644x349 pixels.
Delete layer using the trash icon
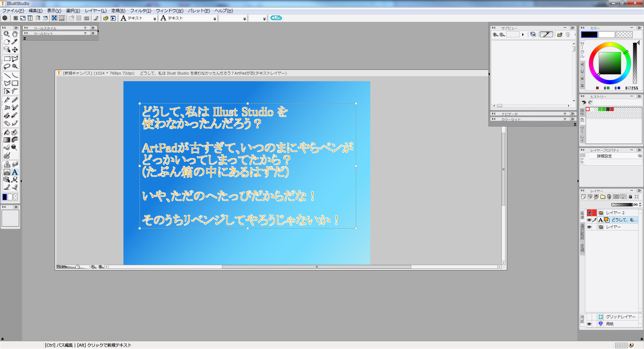[609, 197]
